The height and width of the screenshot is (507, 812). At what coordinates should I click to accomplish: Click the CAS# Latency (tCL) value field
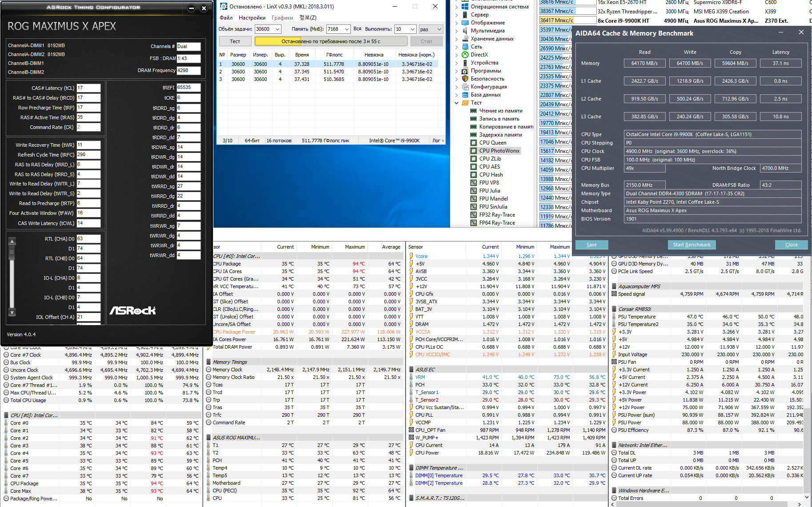click(88, 88)
